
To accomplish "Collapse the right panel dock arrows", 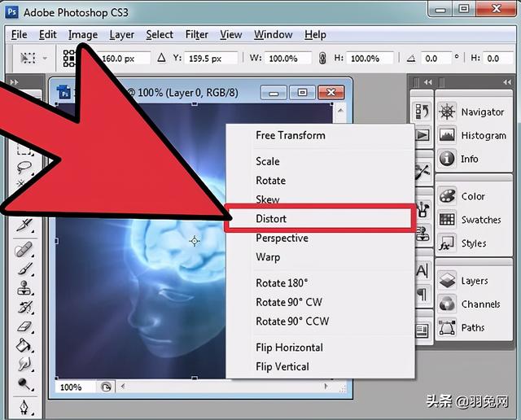I will 507,82.
